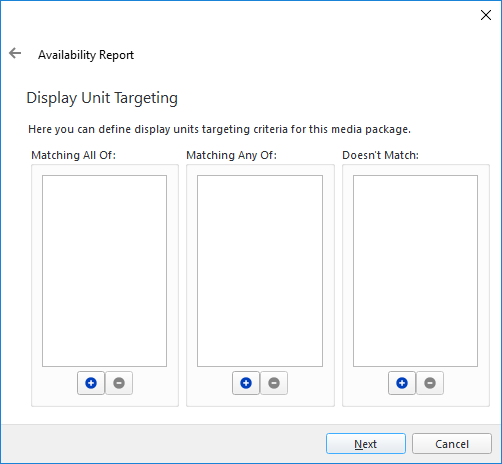
Task: Select the Matching All Of list box
Action: pos(104,271)
